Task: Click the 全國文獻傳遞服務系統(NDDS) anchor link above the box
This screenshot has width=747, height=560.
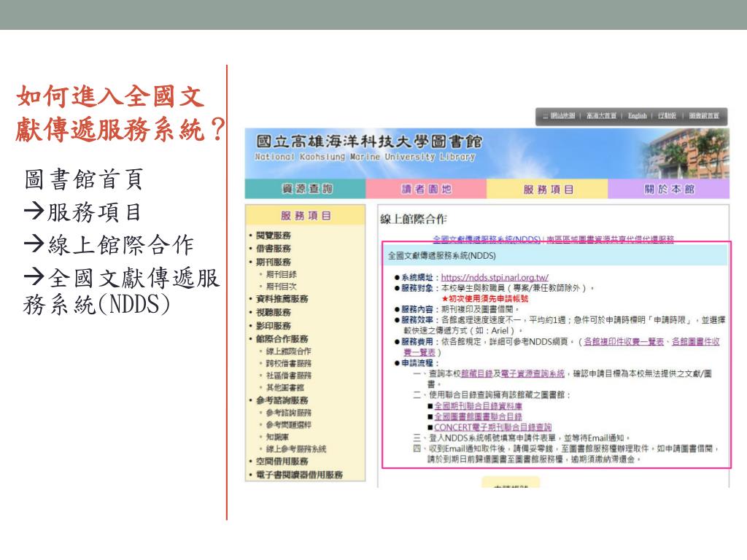Action: click(x=487, y=238)
